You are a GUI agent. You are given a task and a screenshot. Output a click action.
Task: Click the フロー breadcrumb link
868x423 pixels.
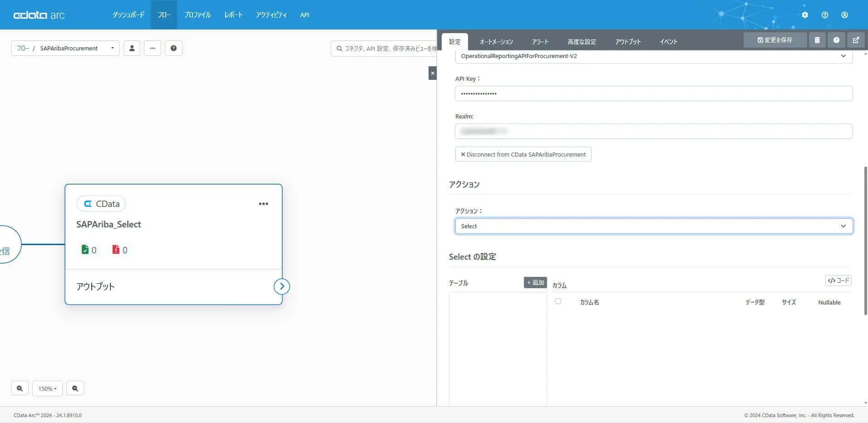[23, 48]
